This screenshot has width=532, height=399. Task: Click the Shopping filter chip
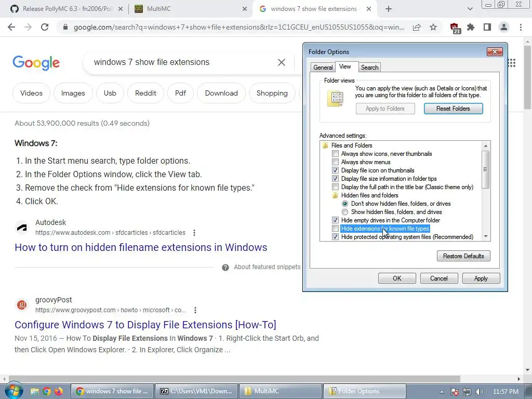pos(272,94)
